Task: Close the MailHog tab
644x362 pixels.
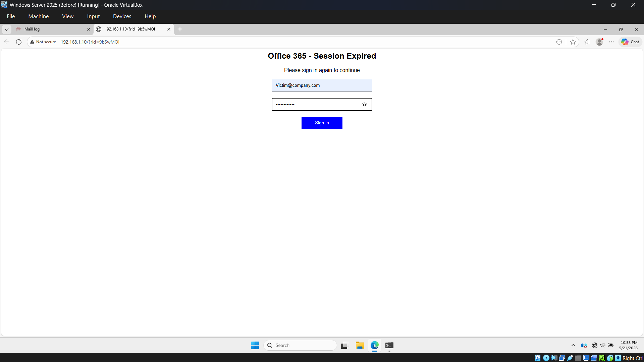Action: [89, 29]
